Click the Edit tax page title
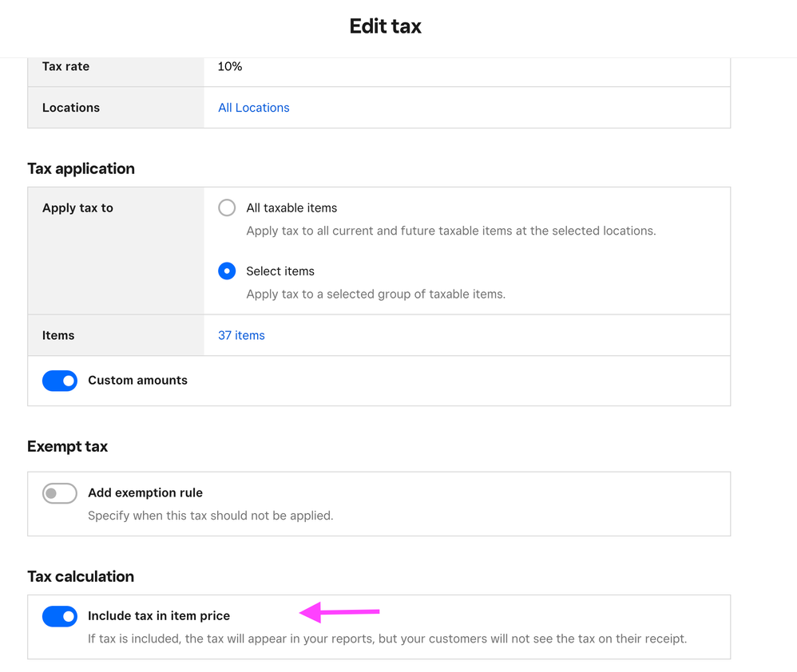This screenshot has width=797, height=672. 385,26
